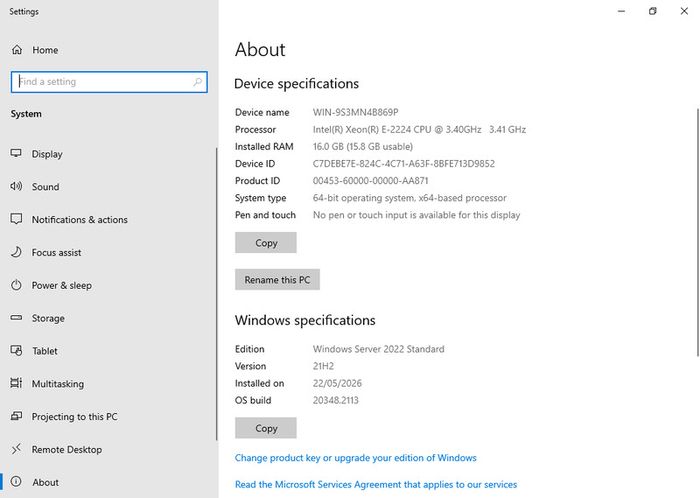Click processor value Intel(R) Xeon(R) E-2224
The width and height of the screenshot is (700, 498).
[419, 129]
